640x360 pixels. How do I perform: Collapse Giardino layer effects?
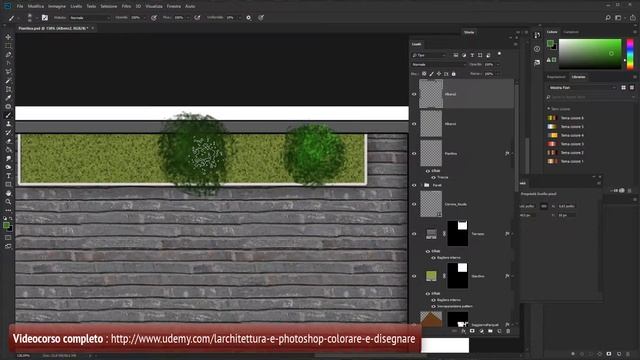click(512, 276)
